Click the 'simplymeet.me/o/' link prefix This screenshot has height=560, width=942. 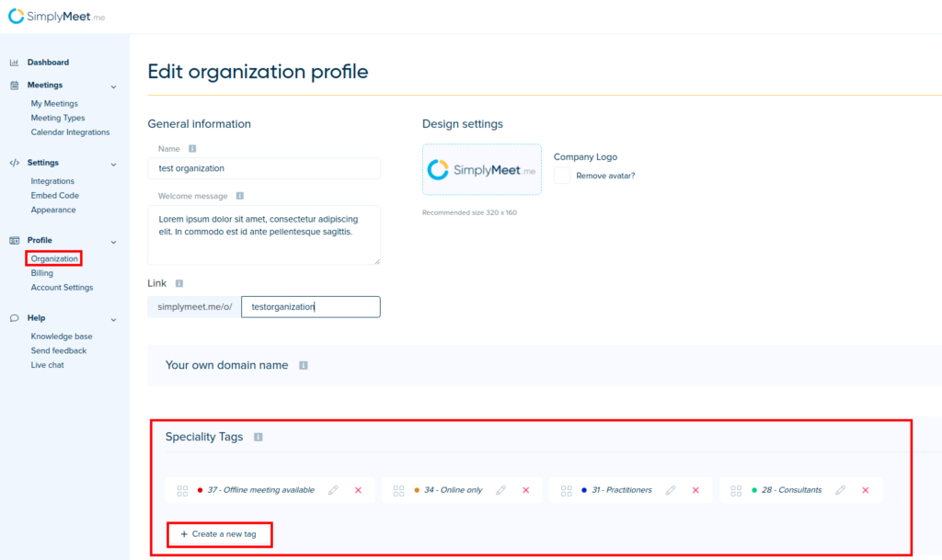click(195, 307)
